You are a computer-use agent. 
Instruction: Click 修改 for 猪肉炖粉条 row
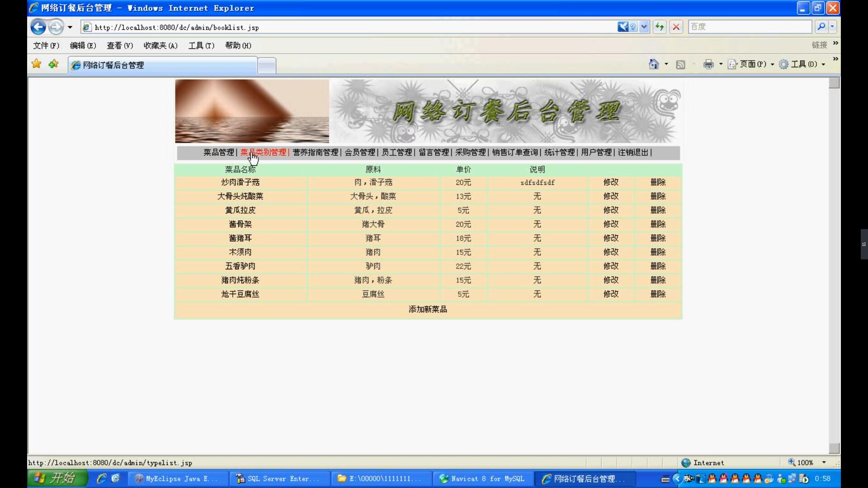click(611, 281)
